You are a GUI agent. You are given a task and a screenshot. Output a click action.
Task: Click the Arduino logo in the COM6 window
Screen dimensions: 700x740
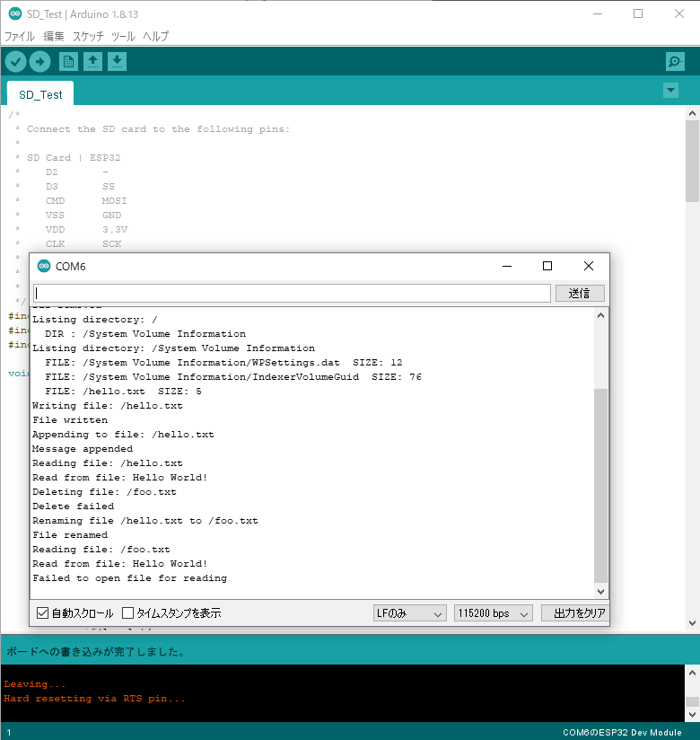point(44,266)
